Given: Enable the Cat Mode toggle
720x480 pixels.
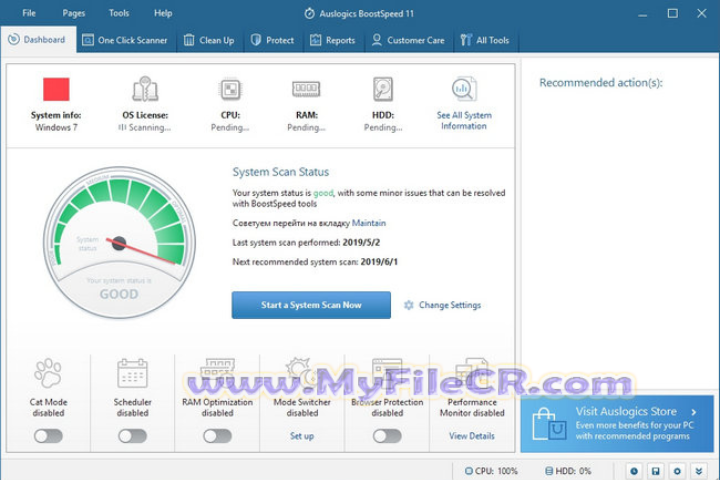Looking at the screenshot, I should [x=48, y=436].
